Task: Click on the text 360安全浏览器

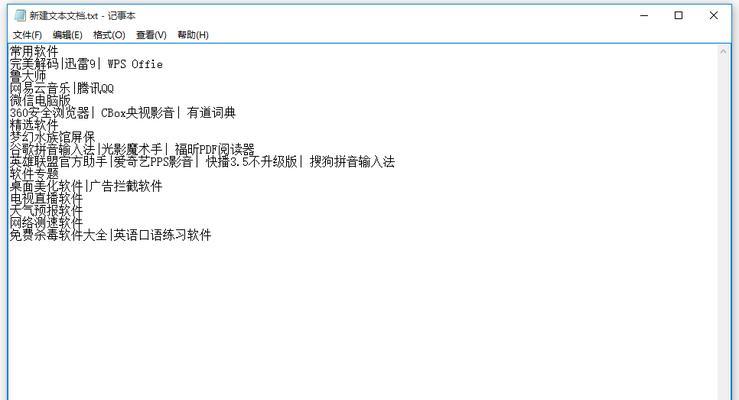Action: [49, 113]
